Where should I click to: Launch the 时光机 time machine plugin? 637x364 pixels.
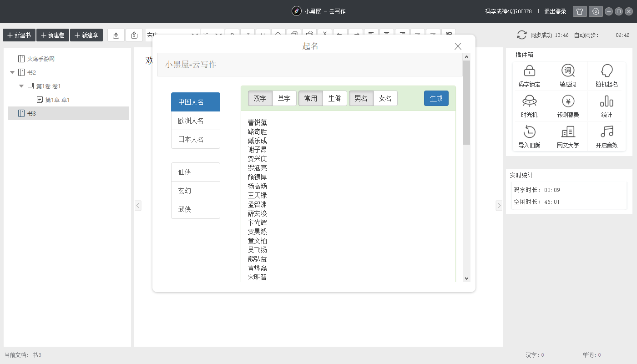(x=530, y=106)
